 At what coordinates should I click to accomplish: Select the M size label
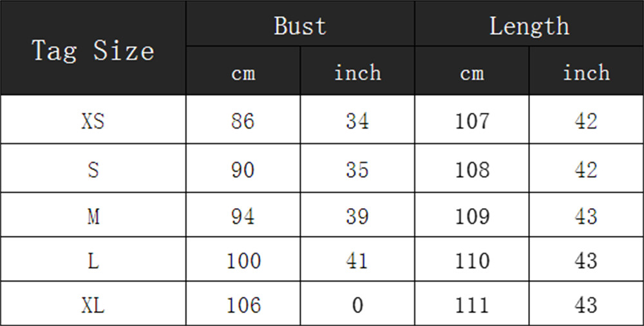[x=93, y=216]
